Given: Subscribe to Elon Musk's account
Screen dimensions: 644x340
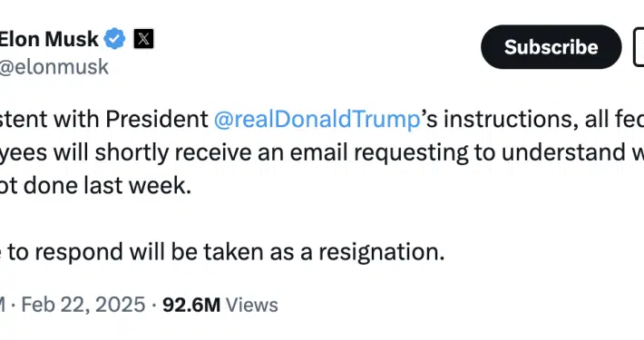Looking at the screenshot, I should coord(551,47).
